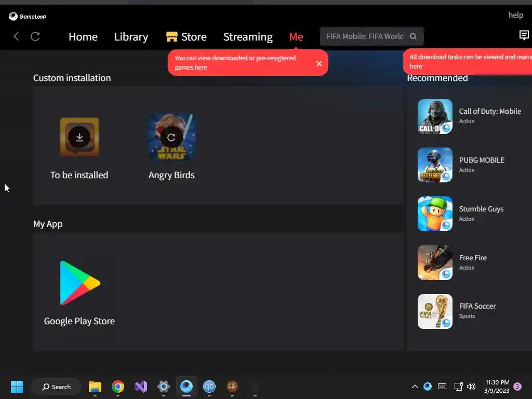The image size is (532, 399).
Task: Open Stumble Guys game icon
Action: point(435,214)
